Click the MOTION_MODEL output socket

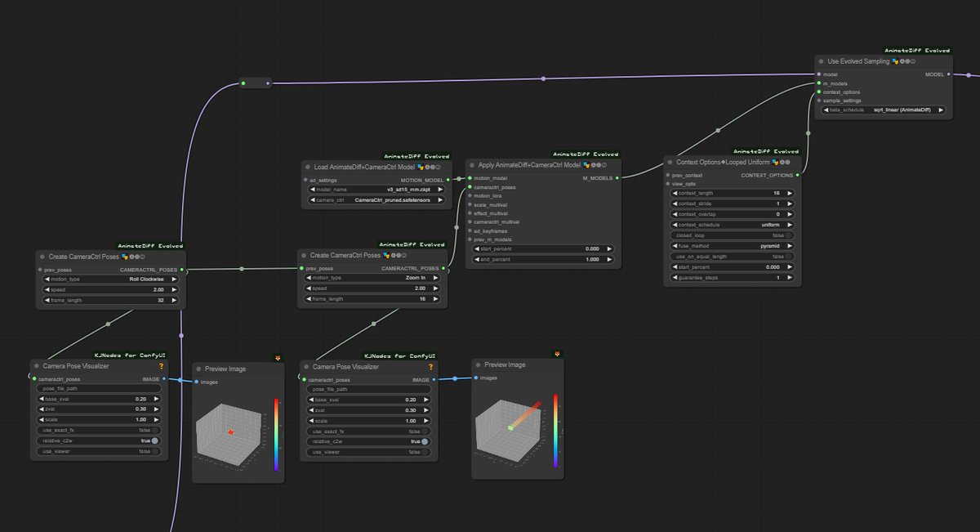pyautogui.click(x=448, y=180)
